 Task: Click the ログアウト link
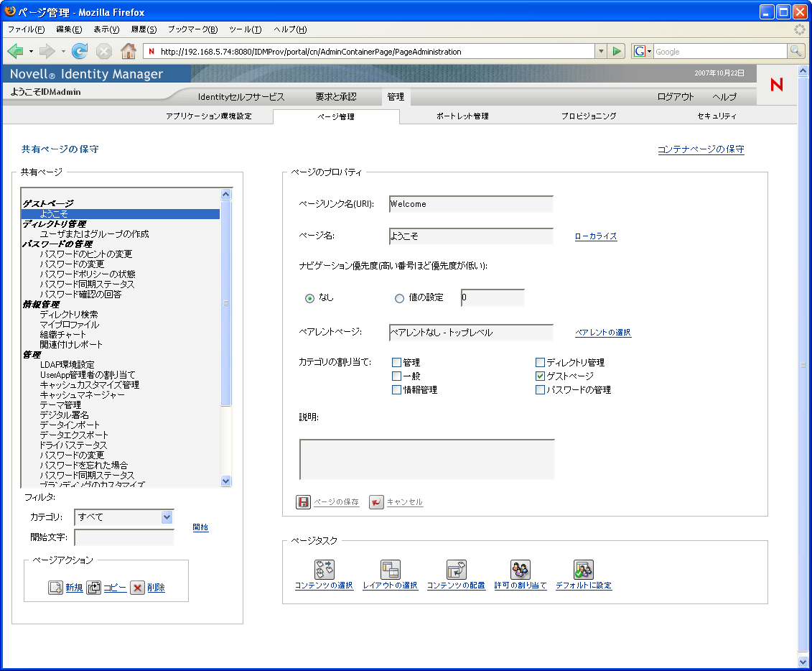click(x=676, y=97)
